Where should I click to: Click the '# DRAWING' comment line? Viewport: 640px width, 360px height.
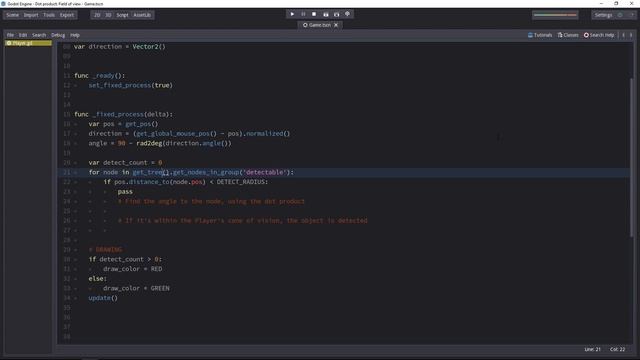(x=105, y=250)
